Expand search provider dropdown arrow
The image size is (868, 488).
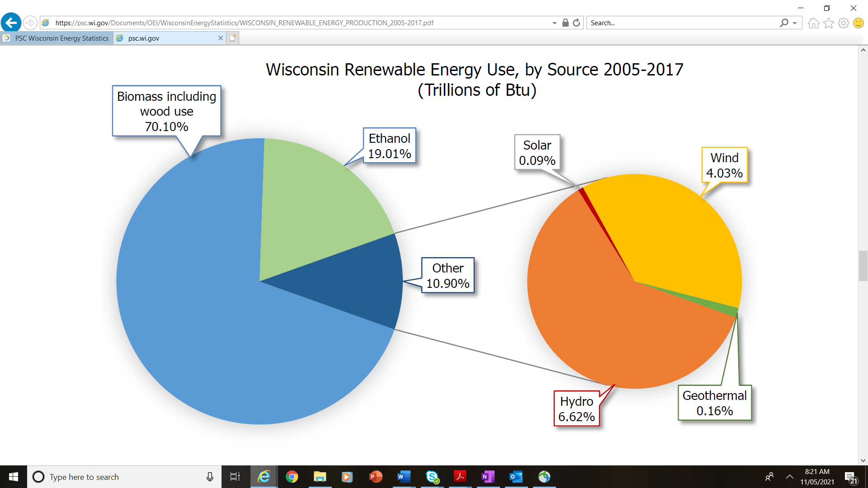pyautogui.click(x=795, y=23)
